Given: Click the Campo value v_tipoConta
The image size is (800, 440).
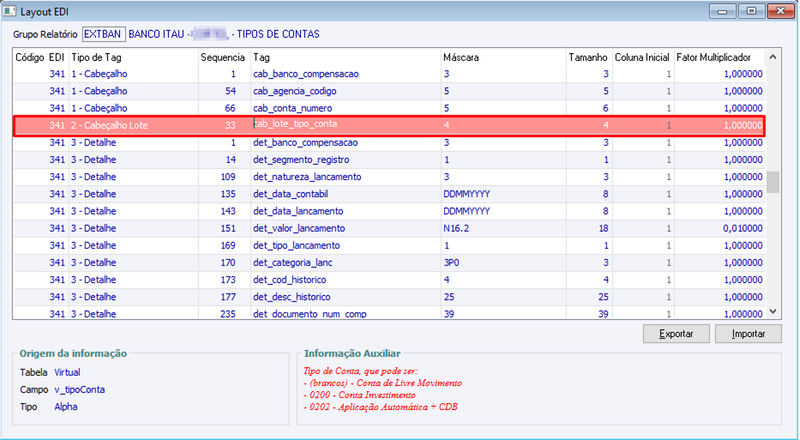Looking at the screenshot, I should tap(80, 390).
